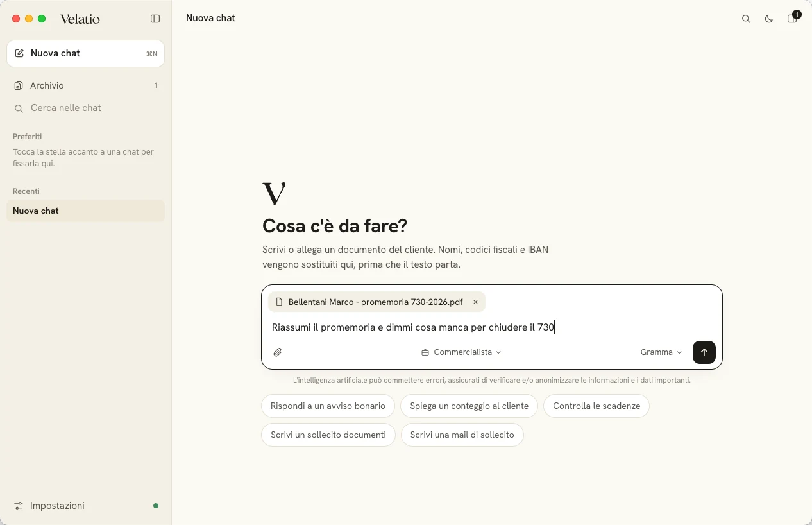Minimize the window with yellow button
This screenshot has height=525, width=812.
coord(29,19)
